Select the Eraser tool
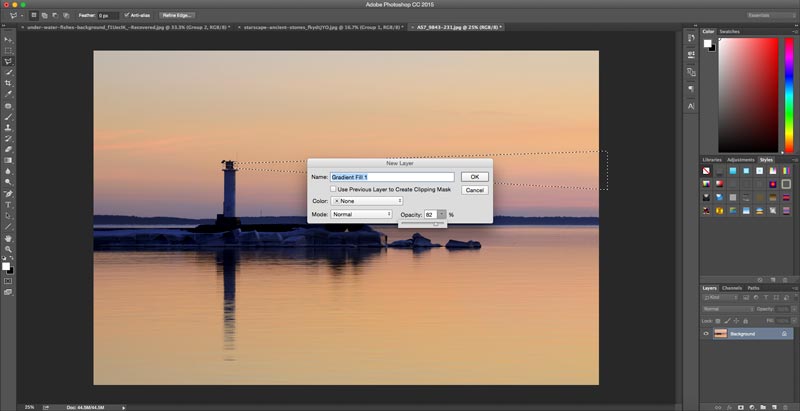The height and width of the screenshot is (411, 800). [x=8, y=149]
